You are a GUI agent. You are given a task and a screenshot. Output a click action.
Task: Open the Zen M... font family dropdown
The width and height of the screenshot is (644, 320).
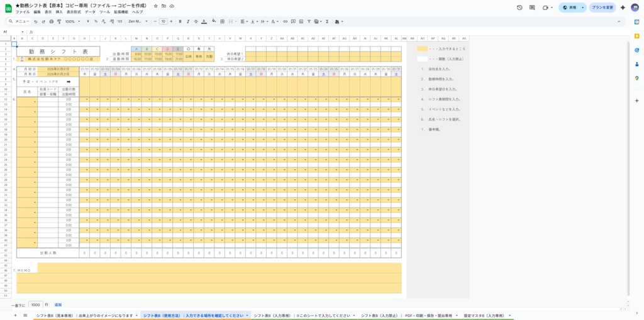[138, 21]
